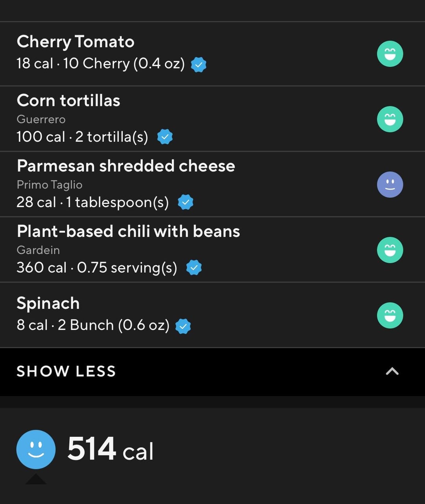Viewport: 425px width, 504px height.
Task: Tap the green smiley beside Plant-based chili
Action: click(x=390, y=250)
